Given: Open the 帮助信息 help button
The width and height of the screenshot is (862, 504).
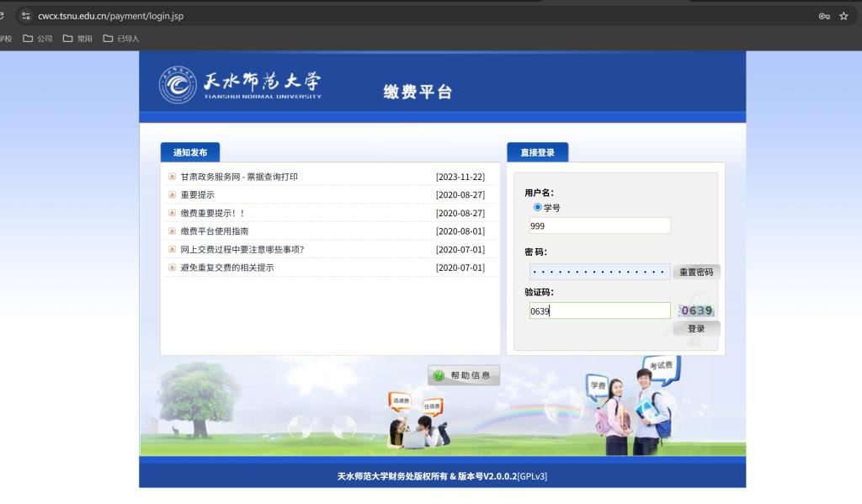Looking at the screenshot, I should (464, 375).
